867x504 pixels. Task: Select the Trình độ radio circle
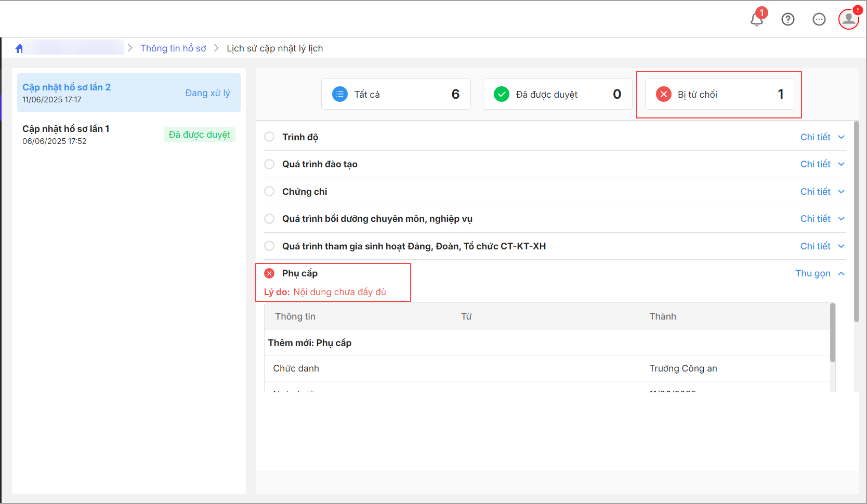[269, 137]
